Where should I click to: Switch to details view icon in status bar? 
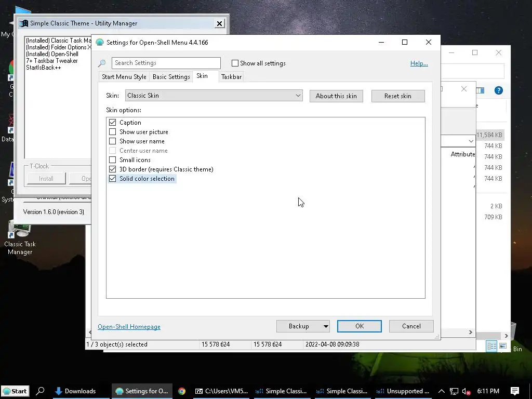[491, 346]
